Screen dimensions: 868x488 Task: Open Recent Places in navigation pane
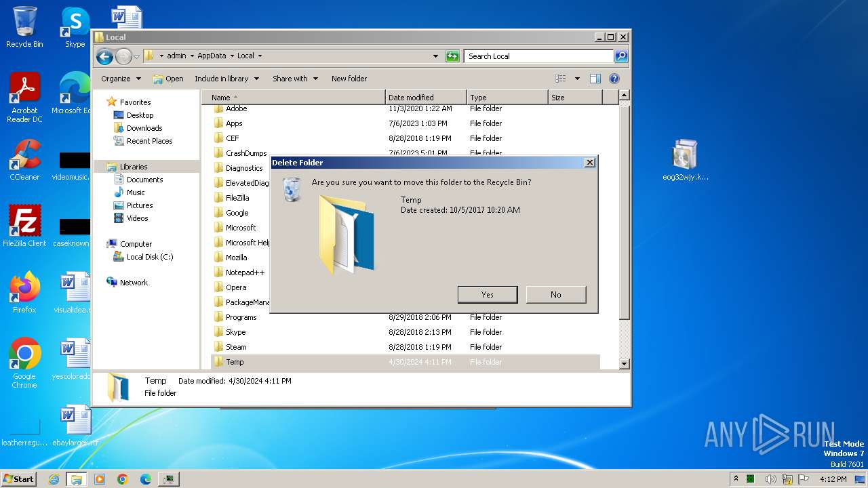(149, 141)
